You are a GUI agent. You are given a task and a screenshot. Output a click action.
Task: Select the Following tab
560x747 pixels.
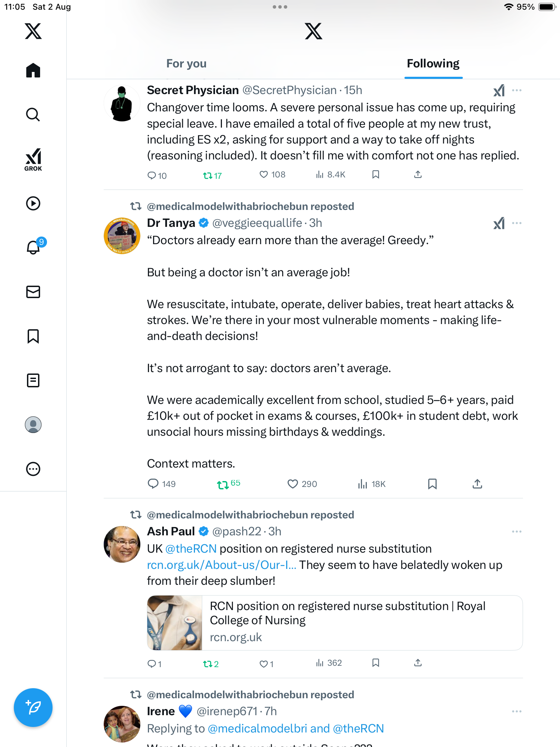click(433, 64)
